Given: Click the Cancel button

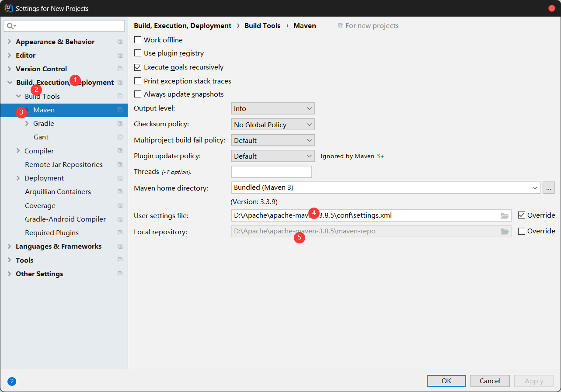Looking at the screenshot, I should 490,381.
